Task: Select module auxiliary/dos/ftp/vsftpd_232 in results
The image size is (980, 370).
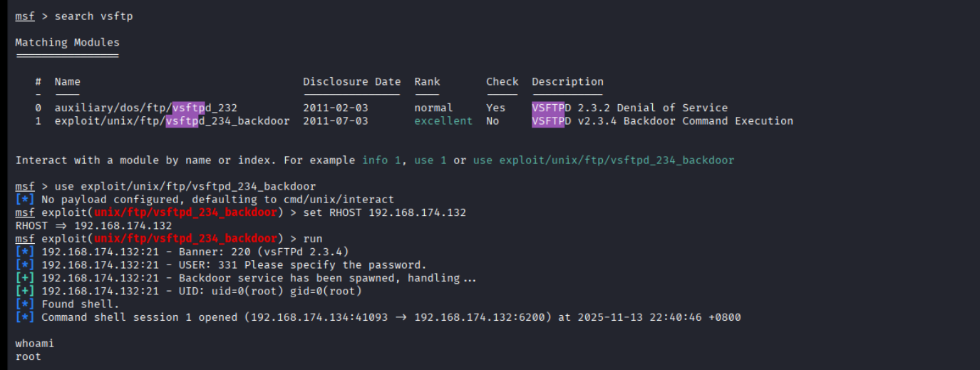Action: coord(145,108)
